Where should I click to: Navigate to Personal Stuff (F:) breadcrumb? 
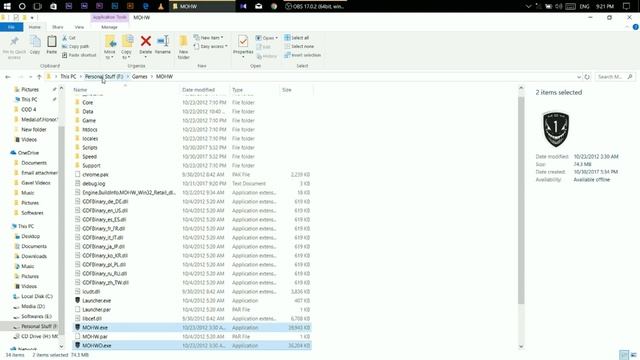[104, 77]
